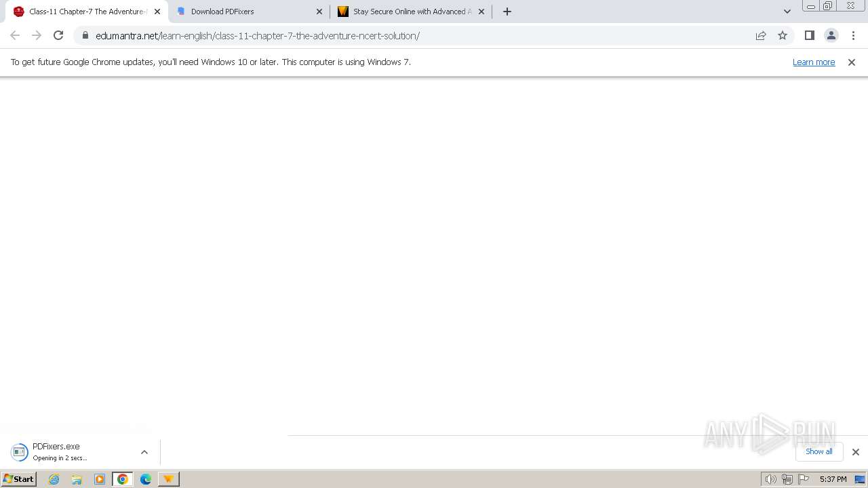
Task: View site info via lock icon
Action: 85,35
